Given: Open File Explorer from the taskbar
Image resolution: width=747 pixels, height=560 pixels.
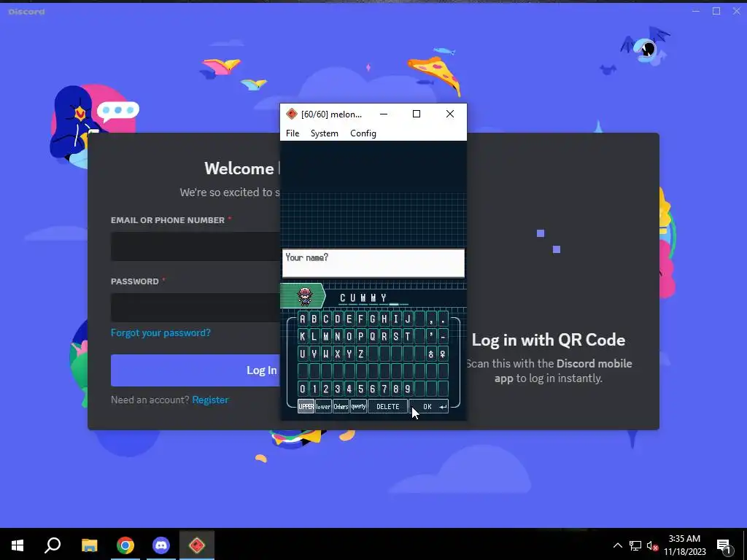Looking at the screenshot, I should [89, 545].
